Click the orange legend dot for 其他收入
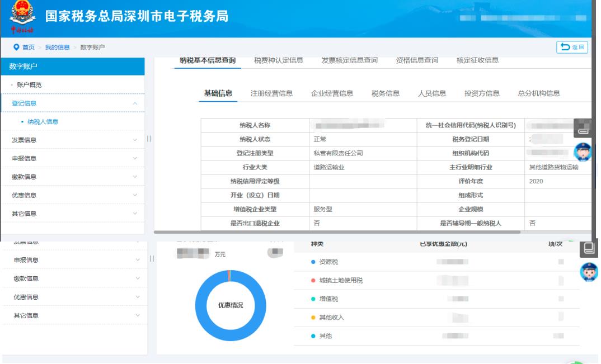This screenshot has height=364, width=601. coord(313,318)
